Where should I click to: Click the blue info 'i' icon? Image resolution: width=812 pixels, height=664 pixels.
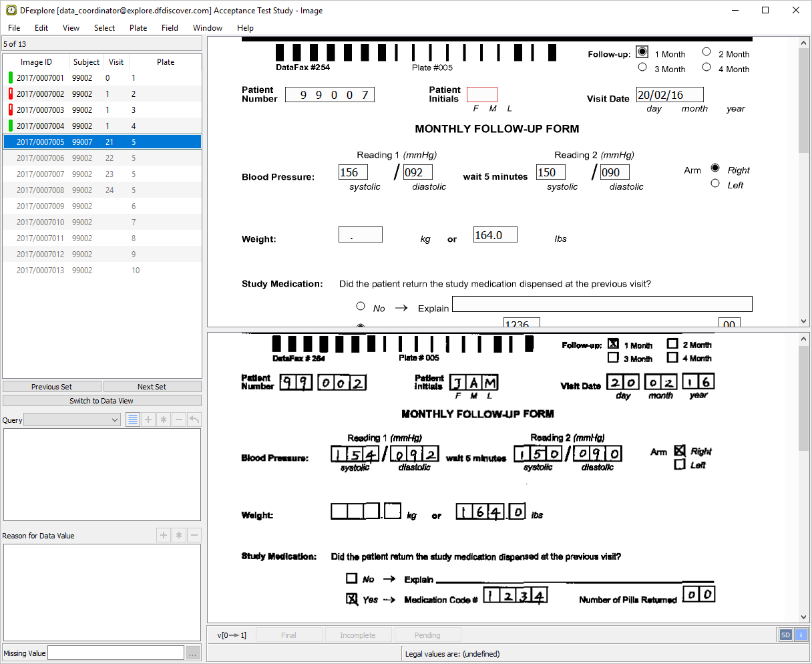801,635
